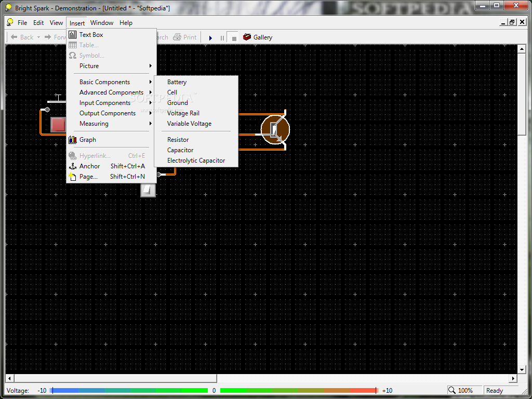Image resolution: width=532 pixels, height=399 pixels.
Task: Click the horizontal scrollbar left arrow
Action: 9,378
